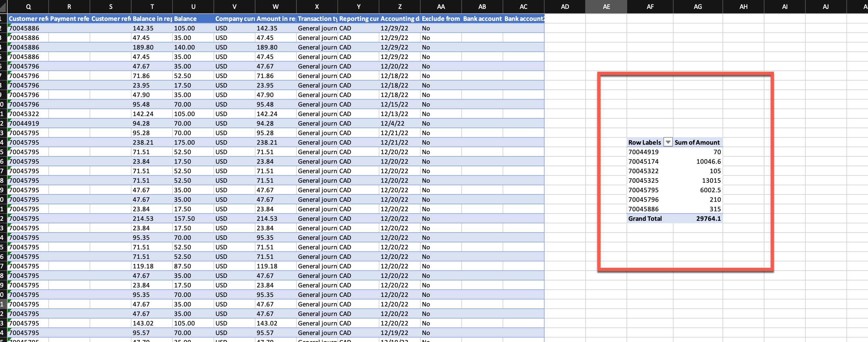Select column AD header

565,7
